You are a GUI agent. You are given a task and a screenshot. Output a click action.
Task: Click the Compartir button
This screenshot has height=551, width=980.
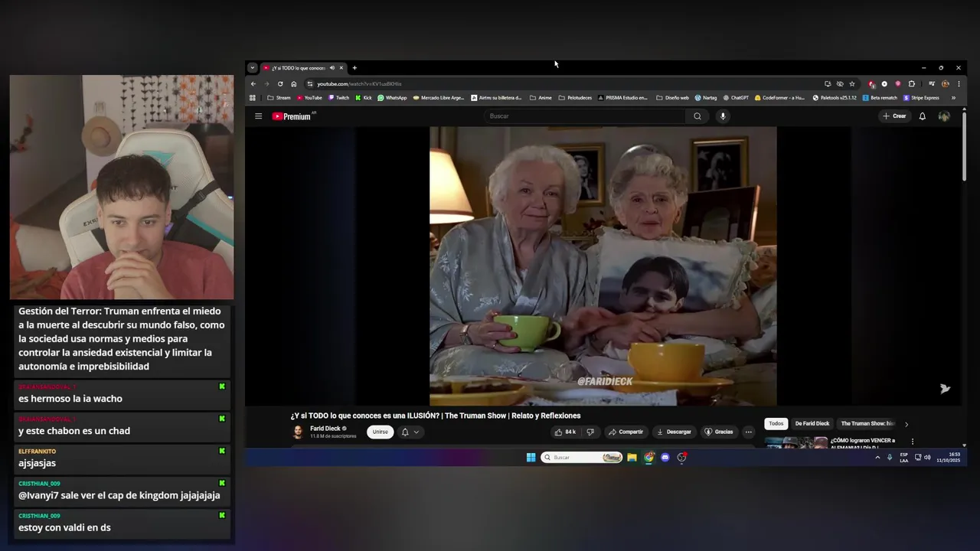(626, 432)
